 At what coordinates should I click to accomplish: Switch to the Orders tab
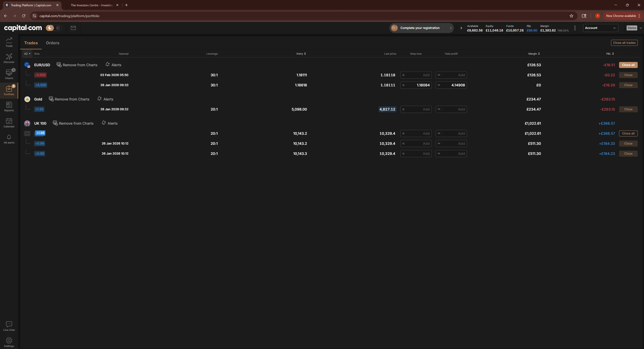pyautogui.click(x=53, y=43)
